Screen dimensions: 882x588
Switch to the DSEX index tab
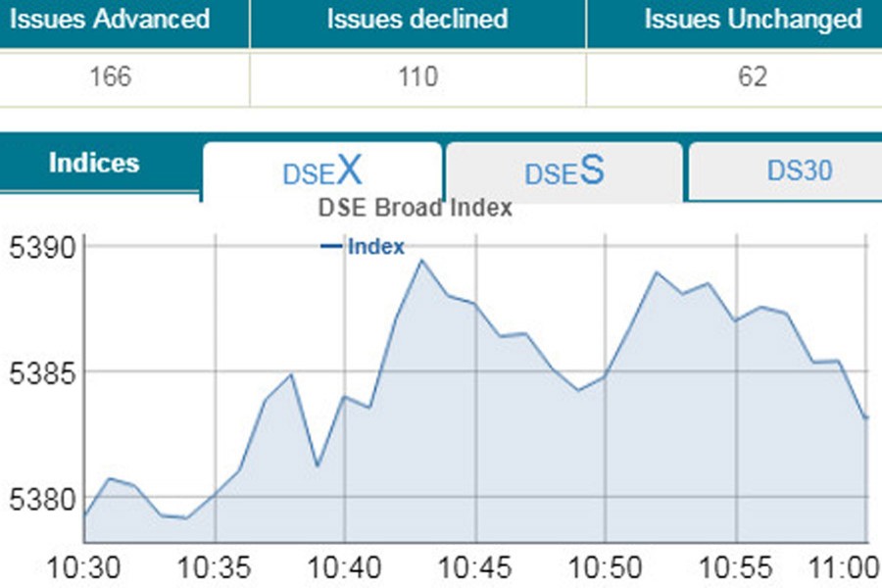click(x=322, y=171)
